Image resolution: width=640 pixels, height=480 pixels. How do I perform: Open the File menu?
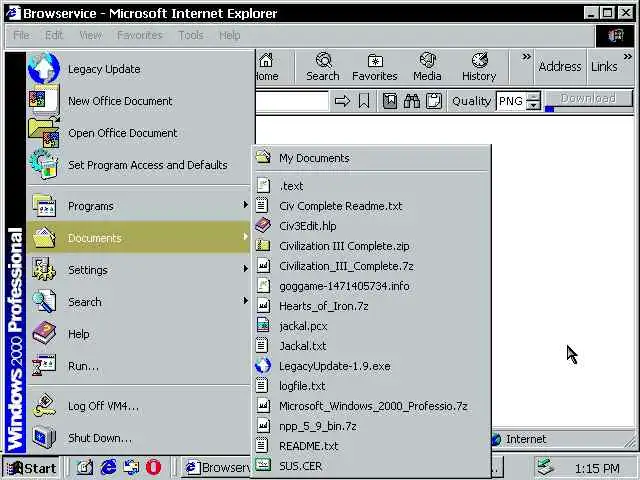21,35
